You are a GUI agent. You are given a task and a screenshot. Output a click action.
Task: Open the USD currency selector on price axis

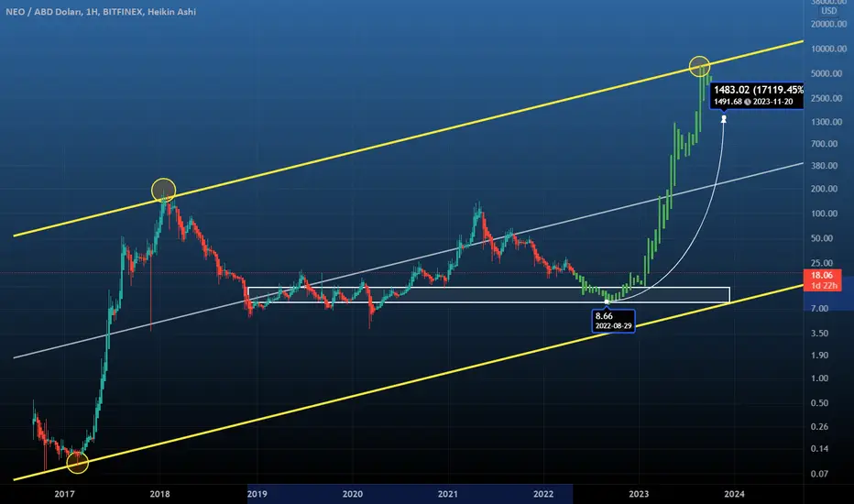829,11
